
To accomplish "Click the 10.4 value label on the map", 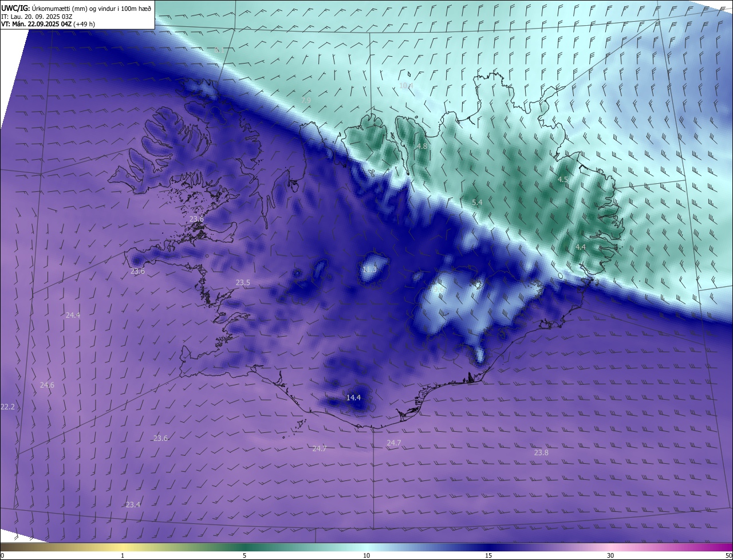I will pos(405,85).
